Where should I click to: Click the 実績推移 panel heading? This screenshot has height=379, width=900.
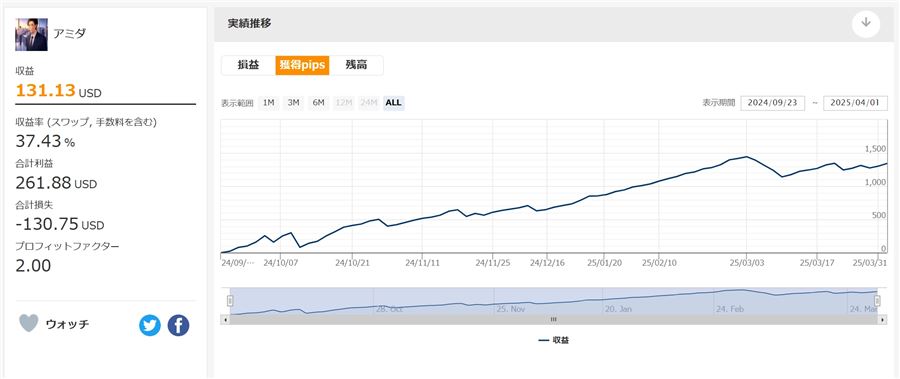pyautogui.click(x=250, y=24)
